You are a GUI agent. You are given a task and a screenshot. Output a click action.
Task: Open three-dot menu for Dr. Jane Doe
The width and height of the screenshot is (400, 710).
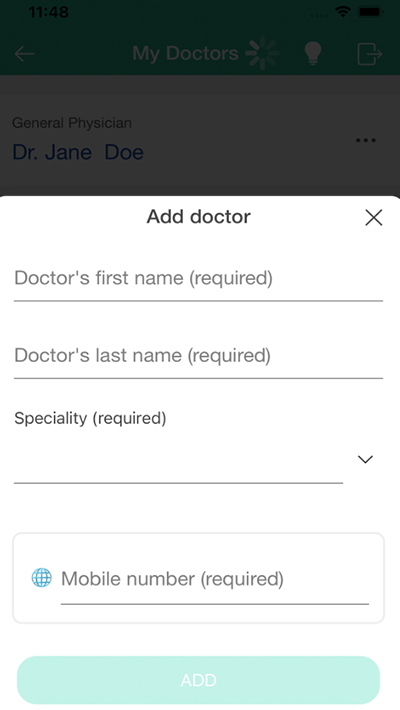click(366, 140)
